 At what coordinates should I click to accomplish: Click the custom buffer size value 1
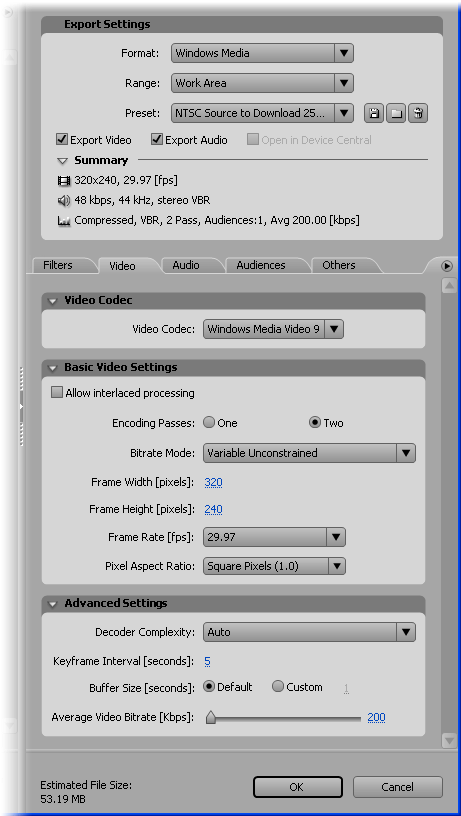(x=346, y=688)
